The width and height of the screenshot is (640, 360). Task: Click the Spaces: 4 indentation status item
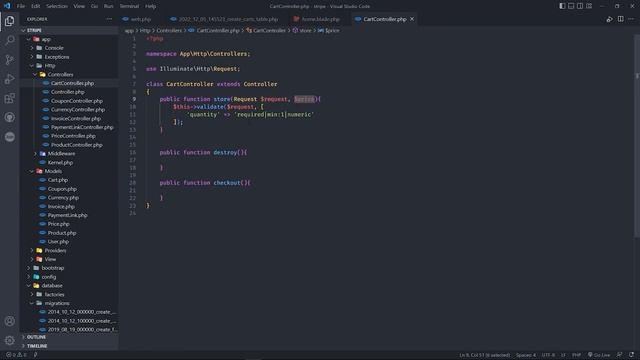(x=526, y=355)
